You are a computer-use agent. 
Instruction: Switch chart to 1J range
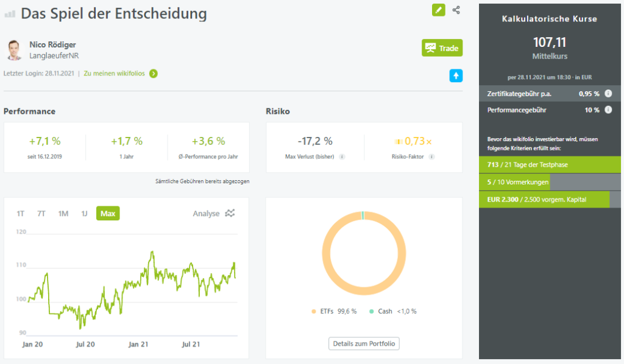[x=84, y=214]
